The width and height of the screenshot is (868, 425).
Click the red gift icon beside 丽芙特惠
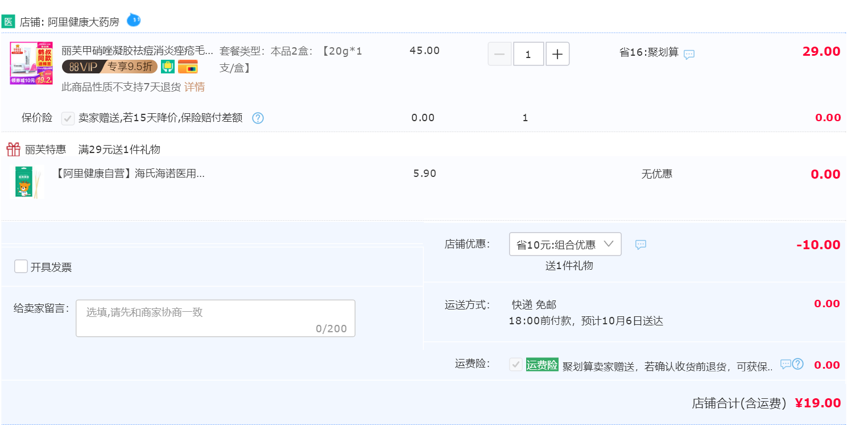click(x=13, y=149)
